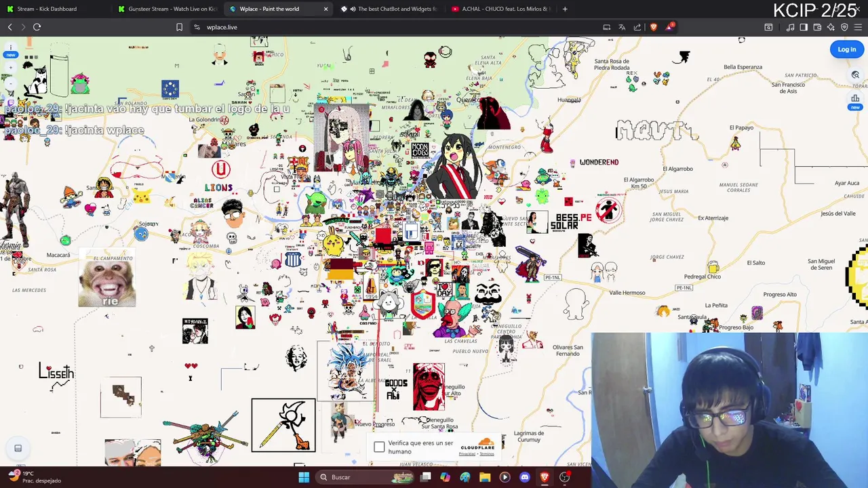Open the tab search toolbar icon
The image size is (868, 488).
point(768,27)
